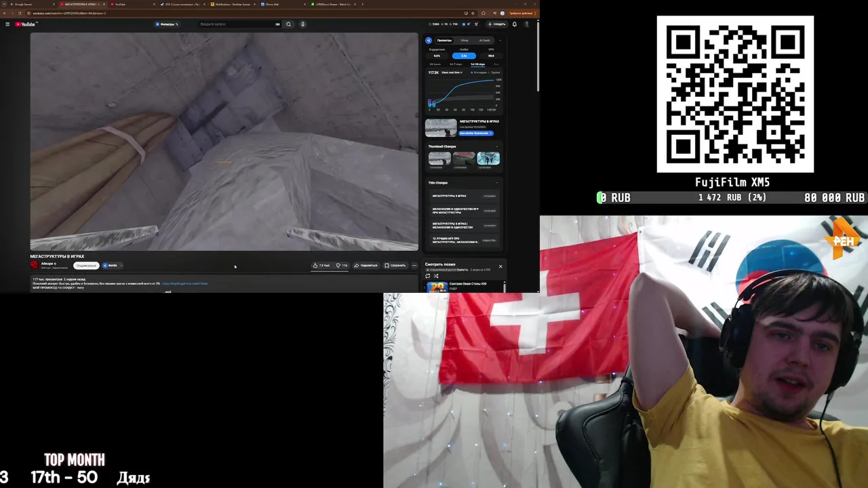Click the Подписаться subscribe button
The height and width of the screenshot is (488, 868).
tap(86, 266)
